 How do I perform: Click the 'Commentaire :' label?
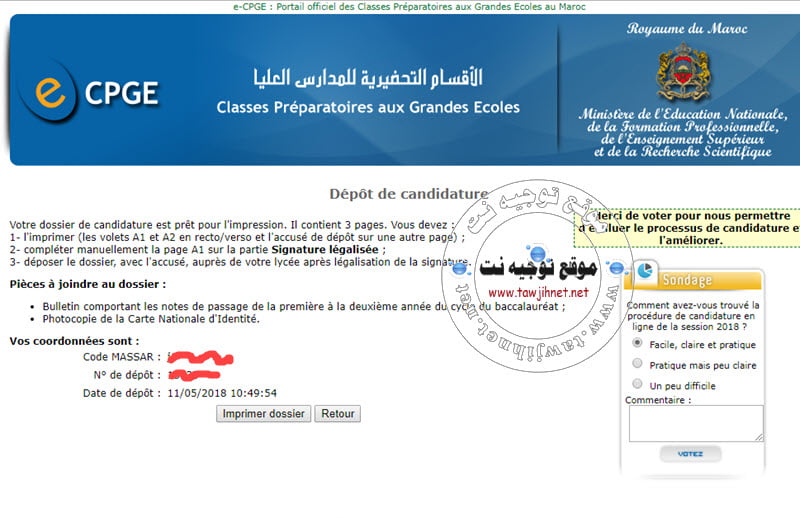(x=658, y=400)
